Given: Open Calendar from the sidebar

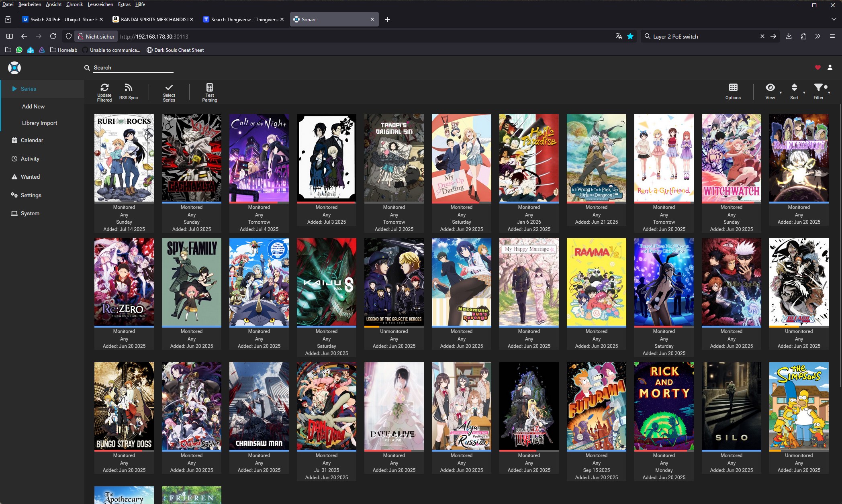Looking at the screenshot, I should click(32, 140).
